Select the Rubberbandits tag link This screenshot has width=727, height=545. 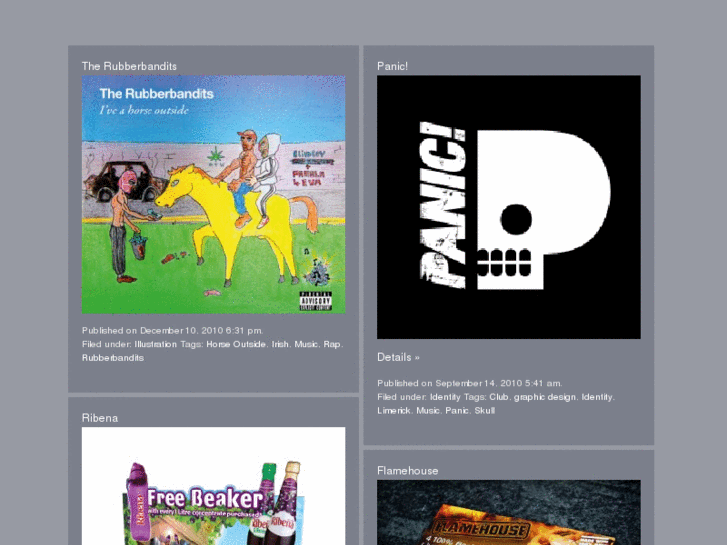click(x=113, y=358)
